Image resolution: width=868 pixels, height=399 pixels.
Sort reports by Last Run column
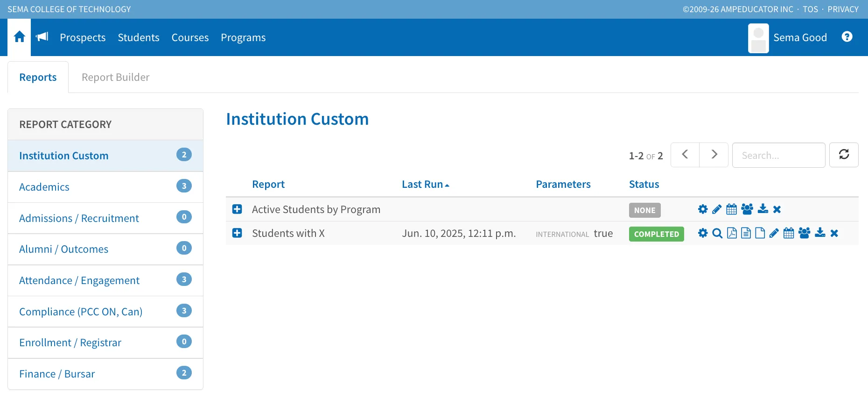tap(425, 184)
